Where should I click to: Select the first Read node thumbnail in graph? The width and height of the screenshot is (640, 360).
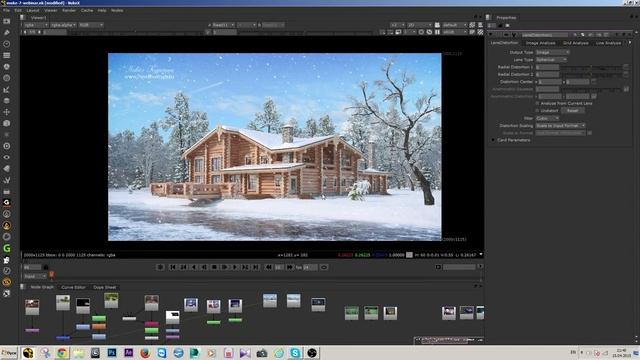coord(32,307)
